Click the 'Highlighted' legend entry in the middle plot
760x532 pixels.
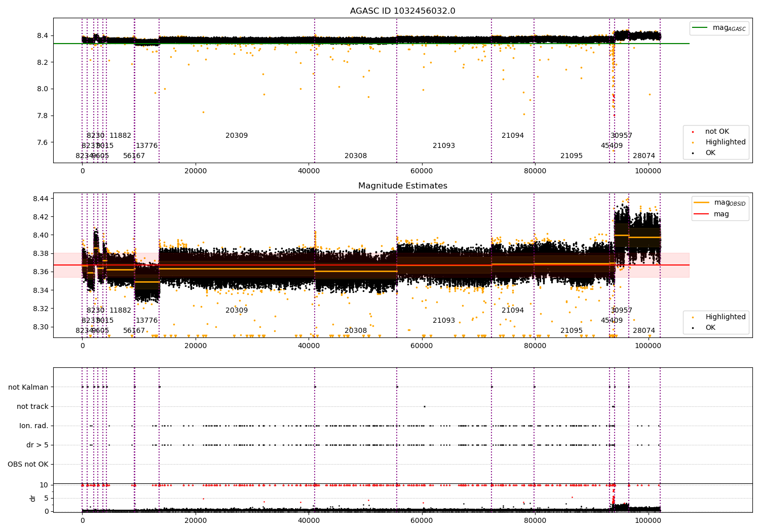pos(719,317)
